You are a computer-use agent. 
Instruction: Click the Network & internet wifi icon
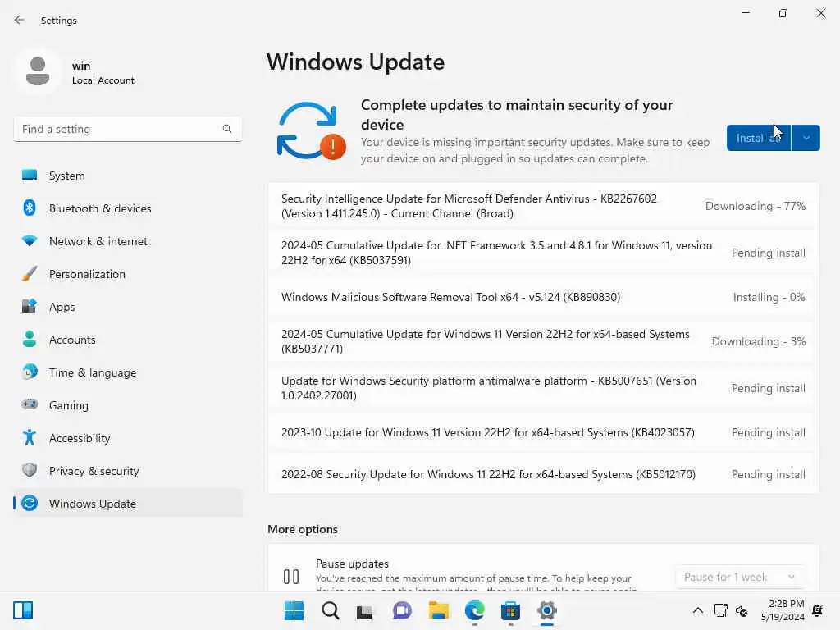pos(30,241)
